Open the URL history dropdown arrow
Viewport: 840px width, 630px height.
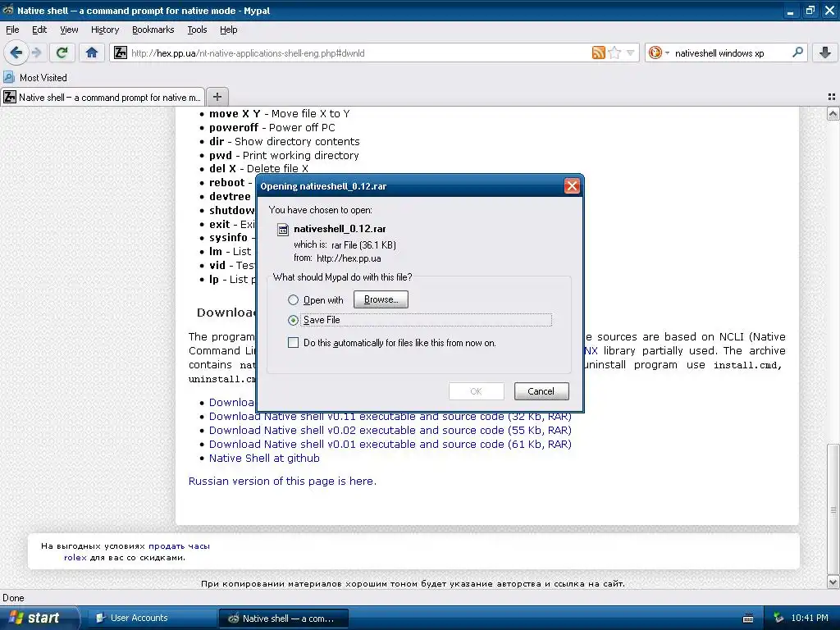pyautogui.click(x=631, y=52)
